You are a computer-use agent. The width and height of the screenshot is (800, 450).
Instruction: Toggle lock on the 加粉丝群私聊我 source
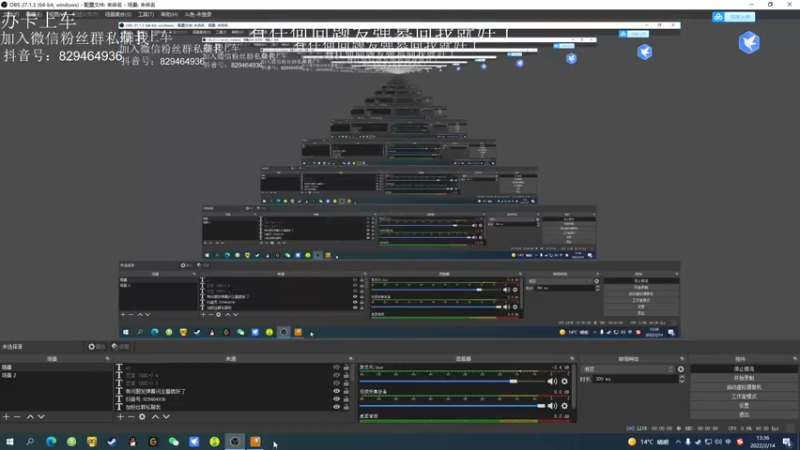coord(346,407)
